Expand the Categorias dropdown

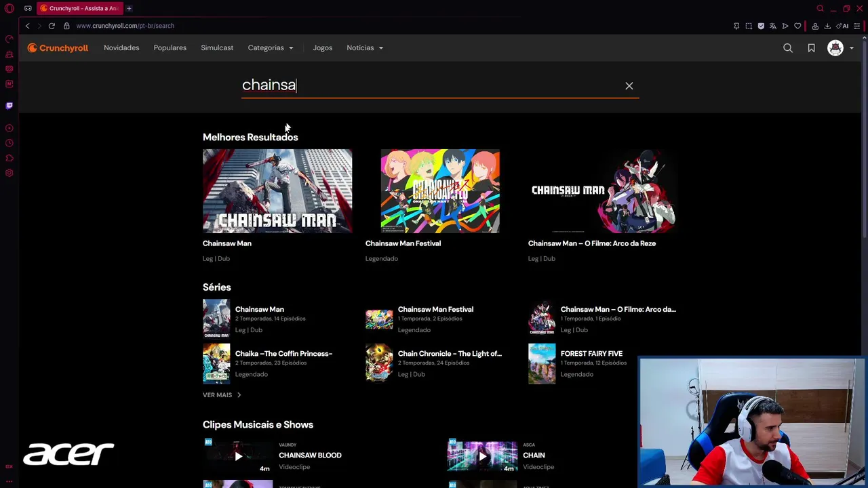click(x=271, y=48)
